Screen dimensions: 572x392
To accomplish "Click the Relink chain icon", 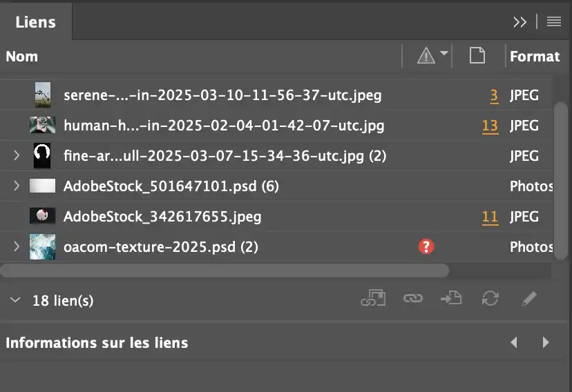I will coord(412,299).
